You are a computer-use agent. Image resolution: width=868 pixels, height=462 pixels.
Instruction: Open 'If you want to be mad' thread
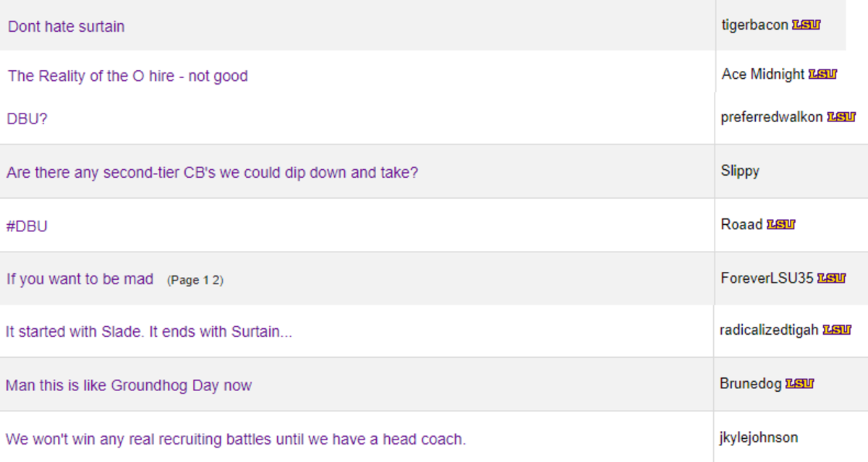(x=80, y=279)
